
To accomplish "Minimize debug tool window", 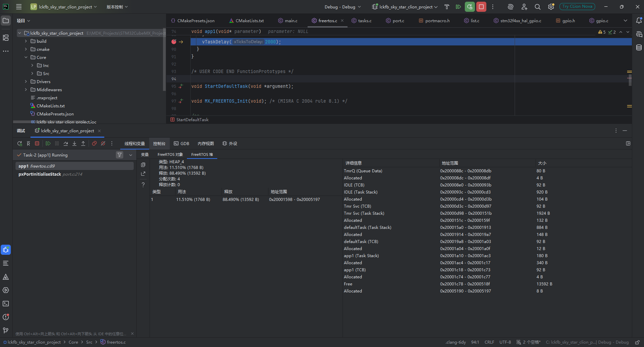I will click(625, 131).
